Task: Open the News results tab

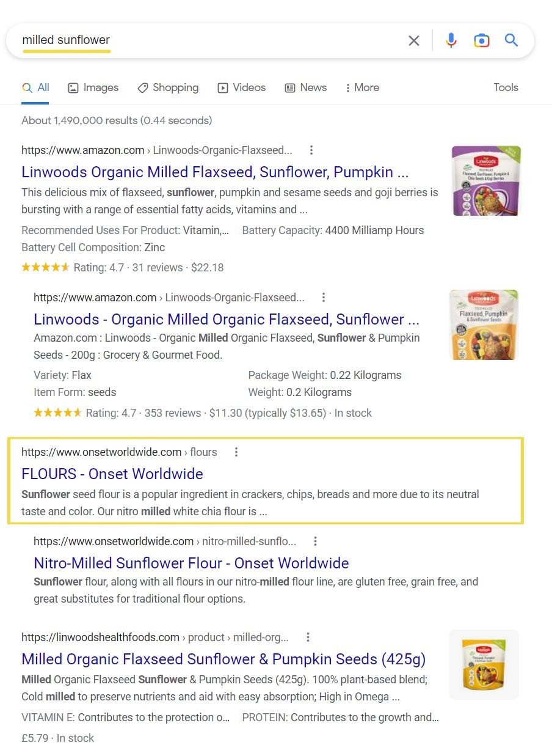Action: (306, 87)
